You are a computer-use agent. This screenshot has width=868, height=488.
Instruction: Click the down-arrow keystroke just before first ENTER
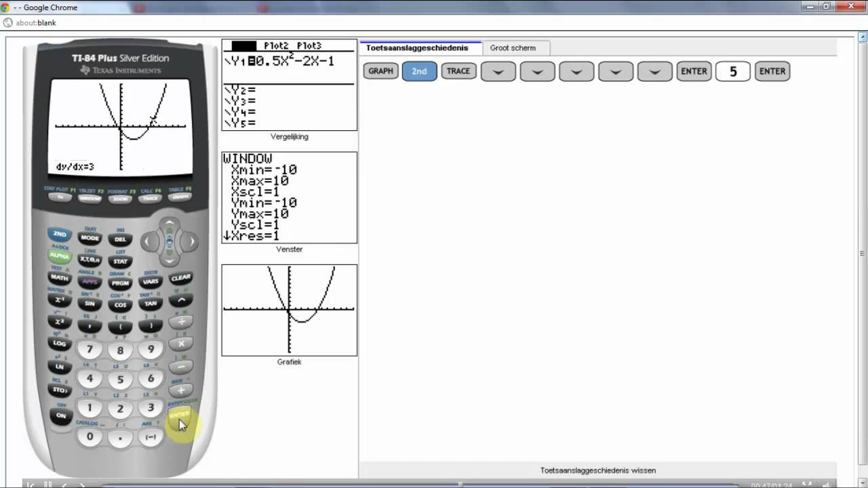tap(654, 71)
